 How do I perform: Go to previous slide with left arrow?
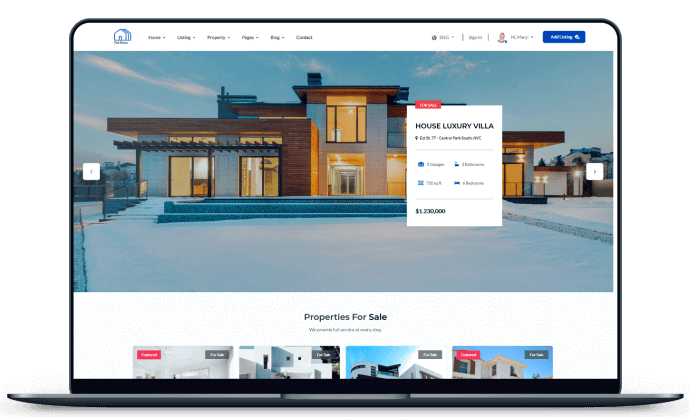point(91,171)
